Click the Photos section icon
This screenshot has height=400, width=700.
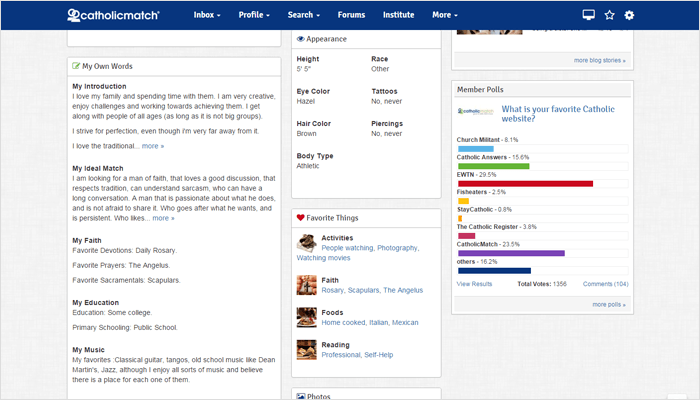point(301,396)
